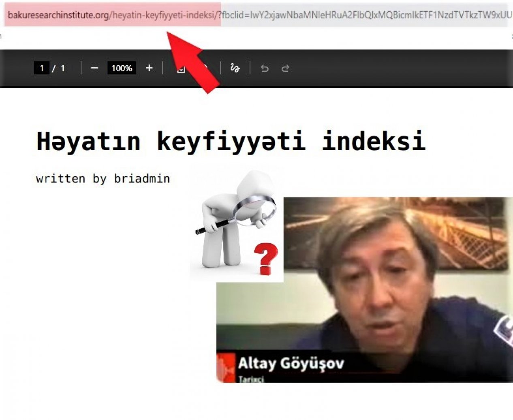
Task: Click the red question mark graphic
Action: pyautogui.click(x=265, y=259)
